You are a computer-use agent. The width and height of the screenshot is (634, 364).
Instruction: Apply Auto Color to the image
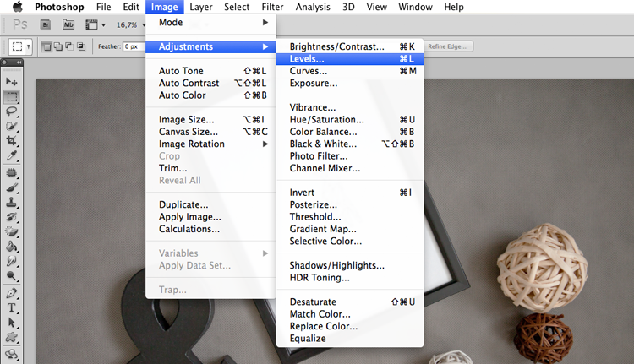pyautogui.click(x=210, y=95)
